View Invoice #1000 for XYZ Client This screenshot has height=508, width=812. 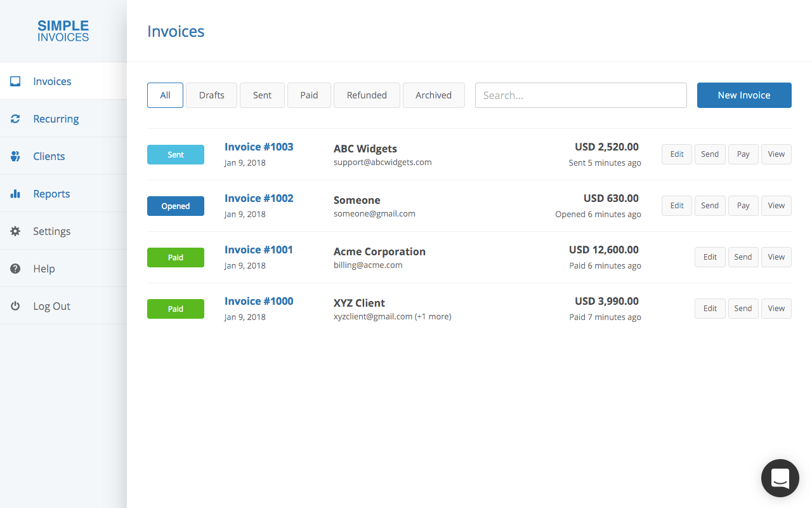(776, 308)
